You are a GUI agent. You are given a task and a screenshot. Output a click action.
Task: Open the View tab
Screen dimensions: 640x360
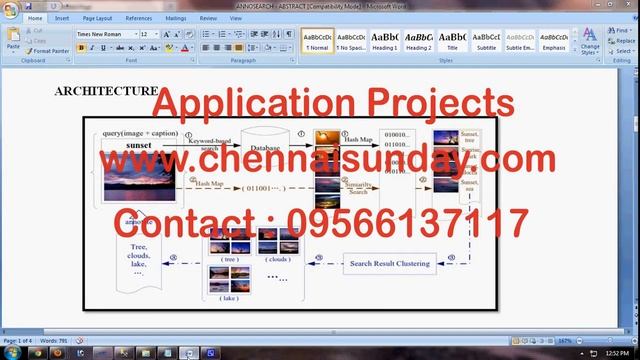pos(236,18)
